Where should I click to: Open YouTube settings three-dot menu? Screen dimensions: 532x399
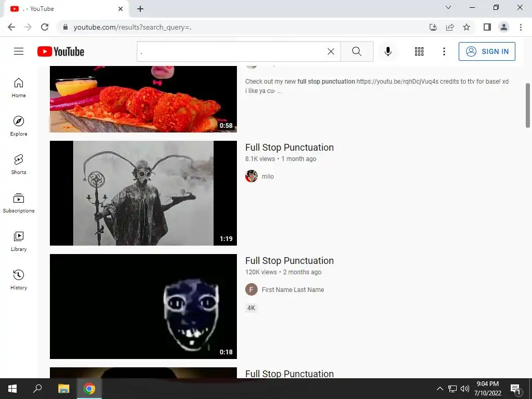pyautogui.click(x=444, y=51)
